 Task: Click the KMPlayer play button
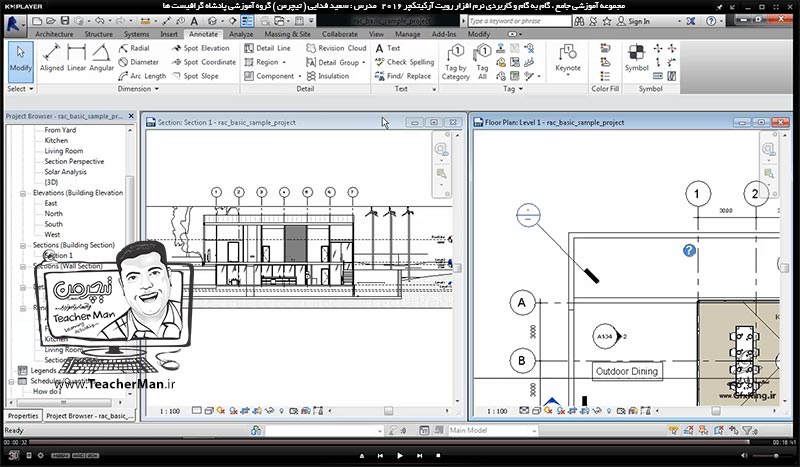399,455
